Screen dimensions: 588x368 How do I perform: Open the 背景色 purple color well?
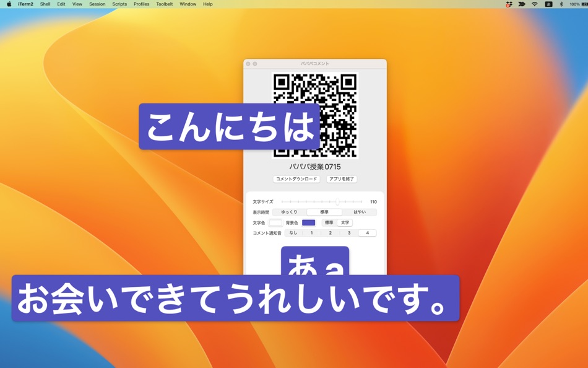309,222
